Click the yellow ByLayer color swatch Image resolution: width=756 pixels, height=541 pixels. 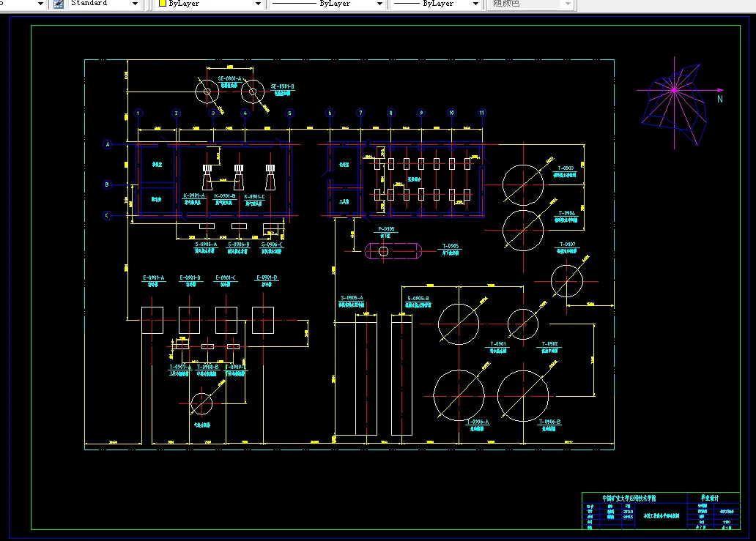tap(163, 4)
